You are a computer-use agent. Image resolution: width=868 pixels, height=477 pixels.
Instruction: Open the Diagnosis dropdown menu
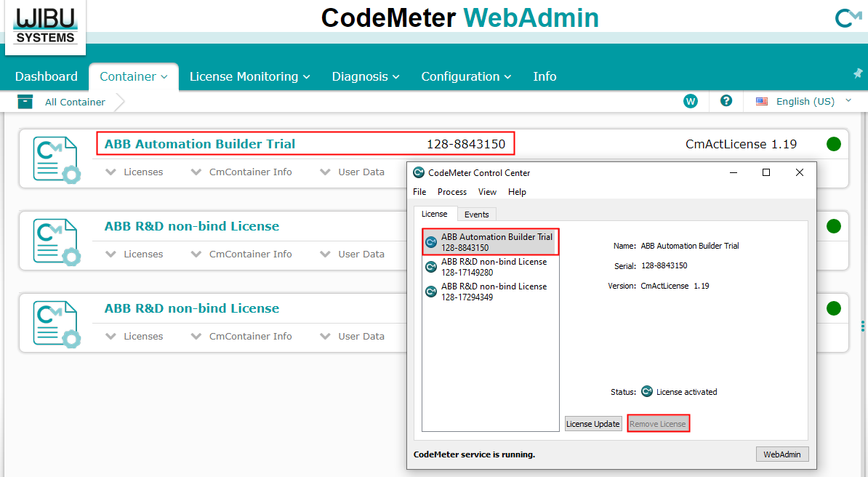366,76
